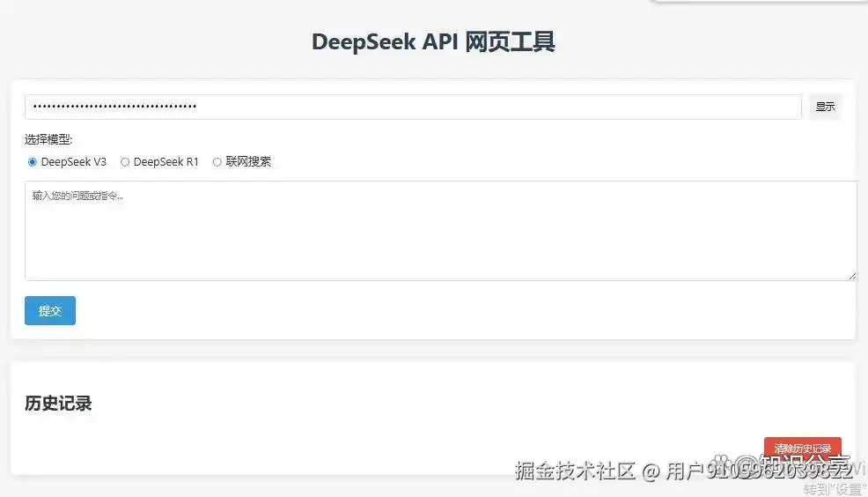868x497 pixels.
Task: Select the DeepSeek V3 radio button
Action: [32, 162]
